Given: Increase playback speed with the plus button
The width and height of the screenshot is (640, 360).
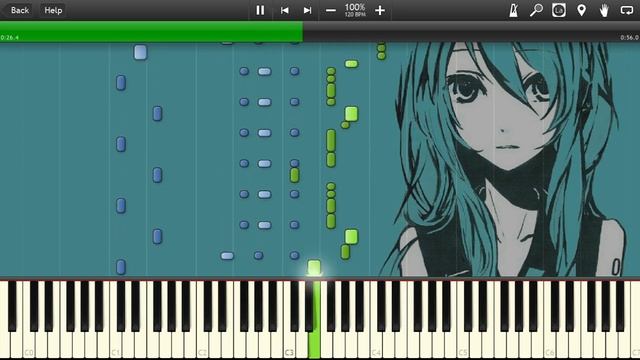Looking at the screenshot, I should (x=380, y=10).
